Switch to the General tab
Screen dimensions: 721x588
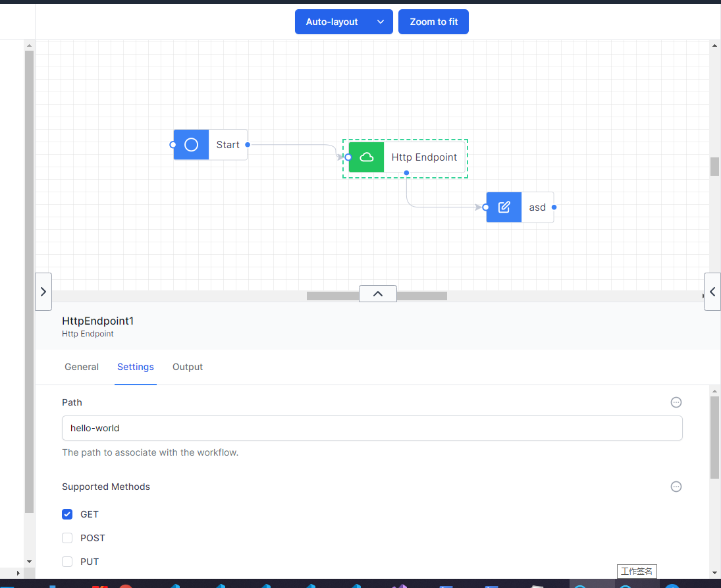click(82, 367)
